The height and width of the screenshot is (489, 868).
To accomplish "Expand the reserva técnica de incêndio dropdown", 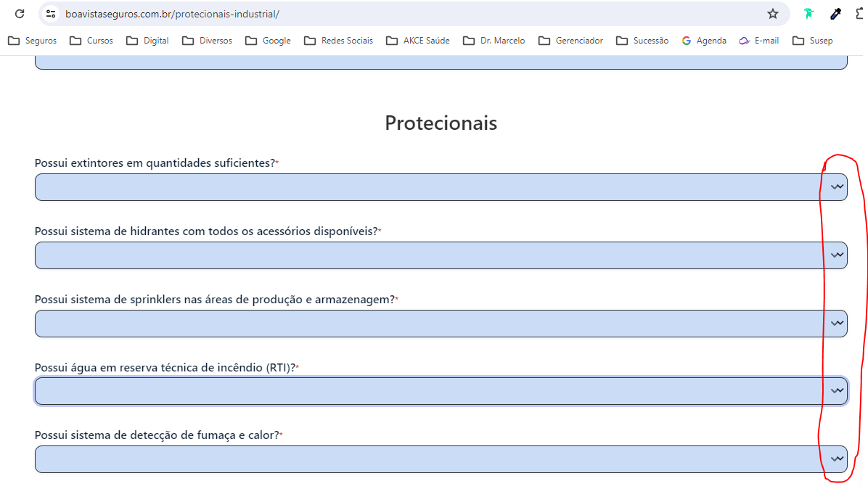I will click(441, 391).
